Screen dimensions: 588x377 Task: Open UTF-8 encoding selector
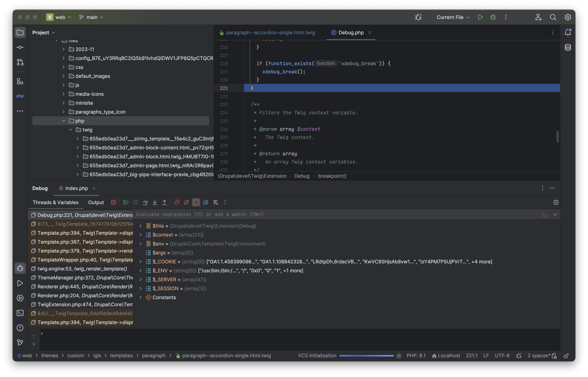(502, 355)
